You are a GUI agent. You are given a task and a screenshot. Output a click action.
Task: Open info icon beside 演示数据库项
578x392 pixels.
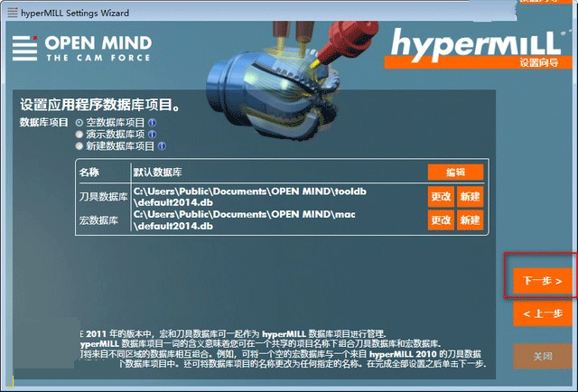point(152,135)
